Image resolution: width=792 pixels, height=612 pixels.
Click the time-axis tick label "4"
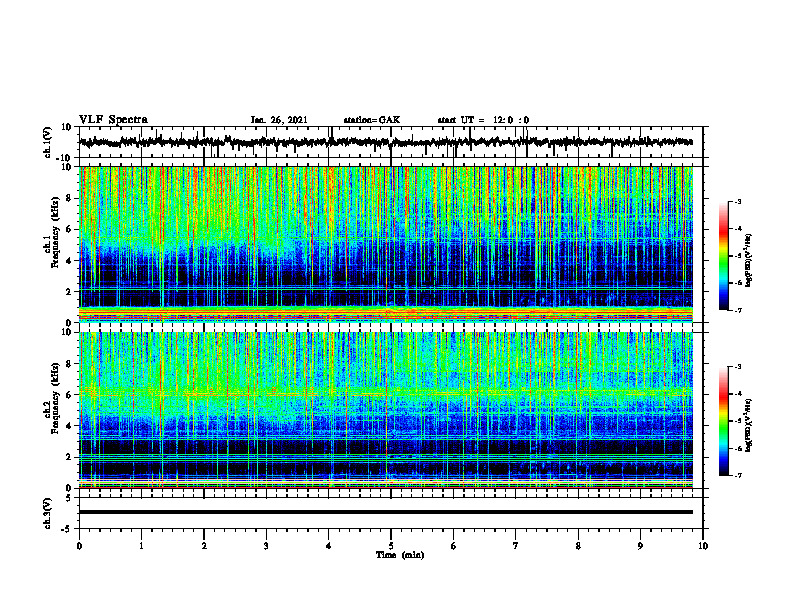pyautogui.click(x=329, y=546)
